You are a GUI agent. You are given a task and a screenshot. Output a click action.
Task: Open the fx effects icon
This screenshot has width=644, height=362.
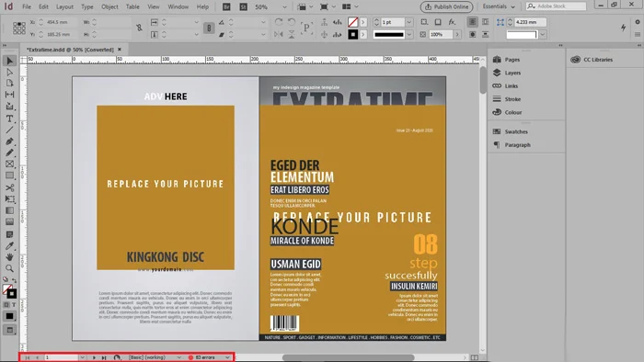pos(452,22)
